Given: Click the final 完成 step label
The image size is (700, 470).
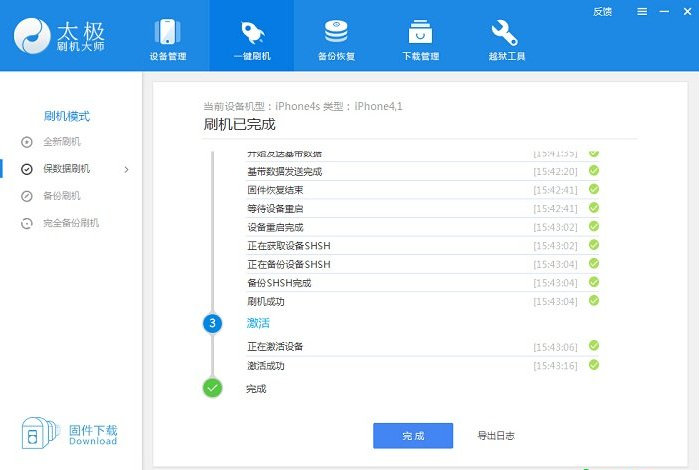Looking at the screenshot, I should 256,389.
